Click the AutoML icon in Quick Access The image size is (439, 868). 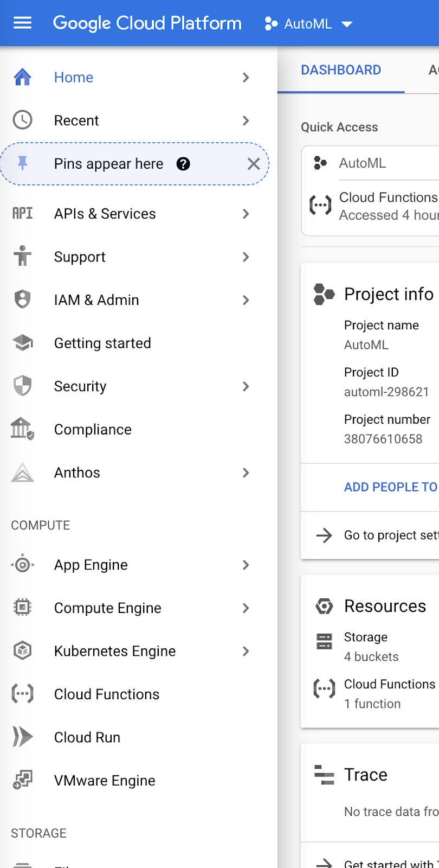click(x=320, y=163)
